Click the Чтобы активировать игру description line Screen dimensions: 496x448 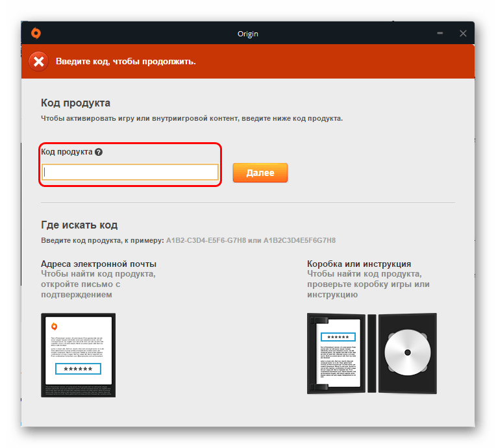(192, 118)
